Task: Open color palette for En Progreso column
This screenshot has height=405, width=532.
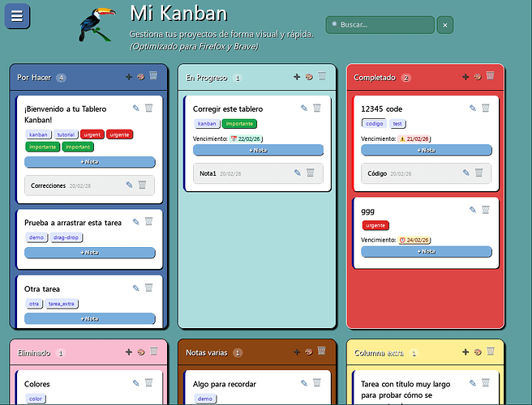Action: tap(308, 77)
